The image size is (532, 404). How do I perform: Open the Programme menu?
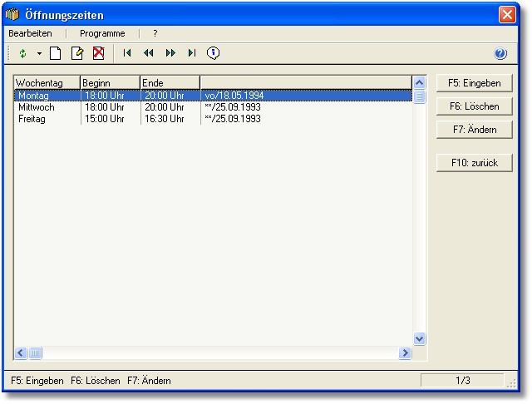102,33
